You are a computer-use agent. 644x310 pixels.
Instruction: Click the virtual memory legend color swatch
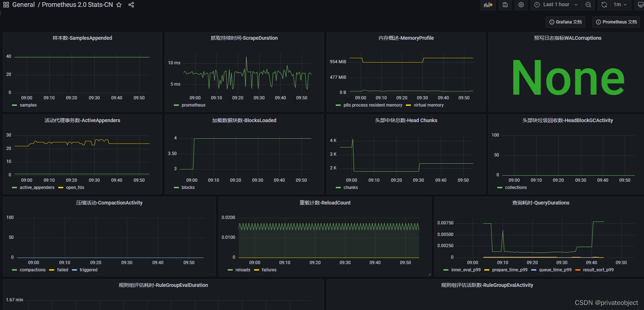[x=408, y=105]
